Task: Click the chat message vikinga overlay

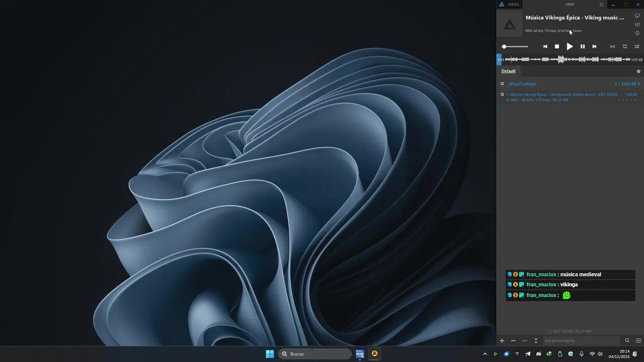Action: [x=571, y=285]
